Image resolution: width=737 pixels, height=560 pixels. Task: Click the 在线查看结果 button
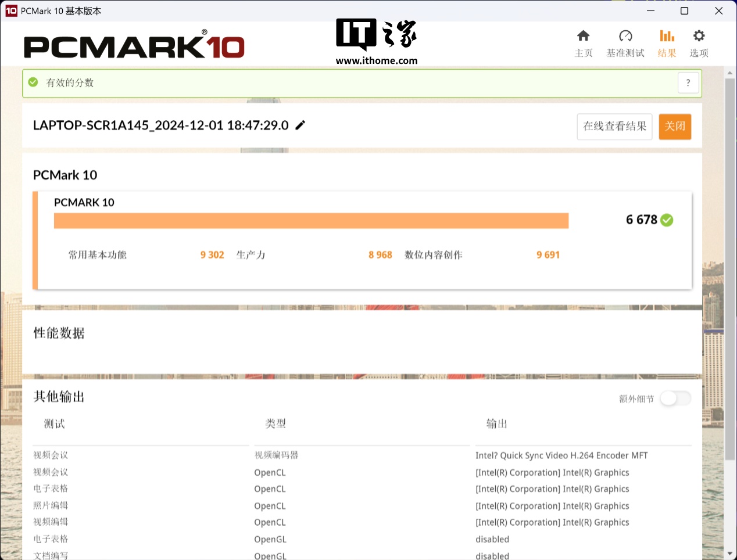pyautogui.click(x=614, y=127)
